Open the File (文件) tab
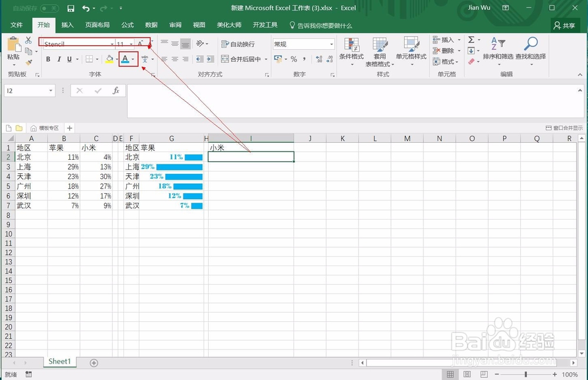 coord(16,25)
